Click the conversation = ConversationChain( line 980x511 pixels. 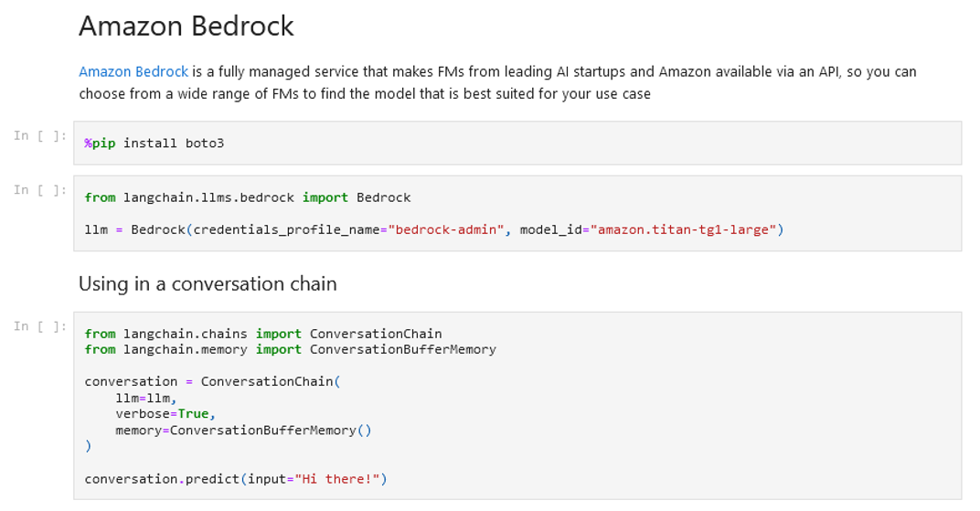coord(211,381)
